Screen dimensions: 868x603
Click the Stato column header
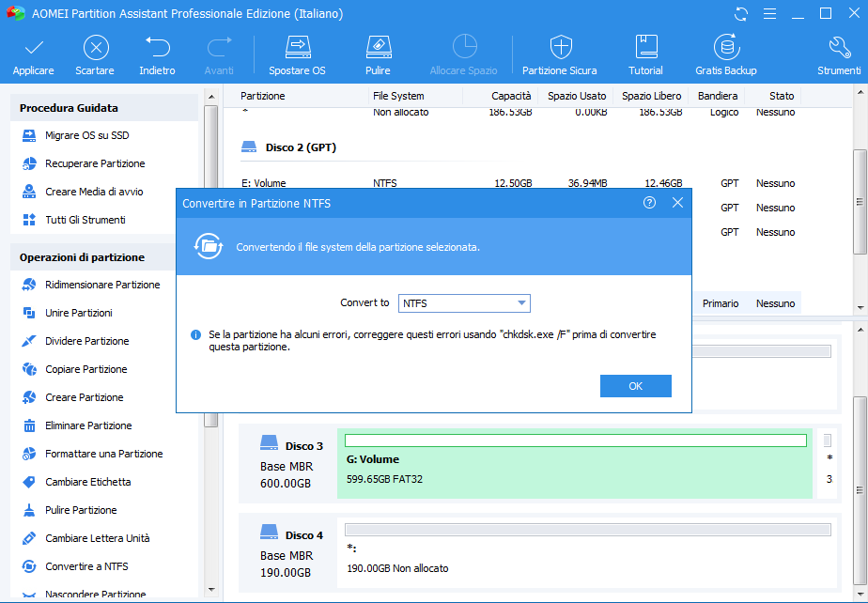pyautogui.click(x=782, y=96)
